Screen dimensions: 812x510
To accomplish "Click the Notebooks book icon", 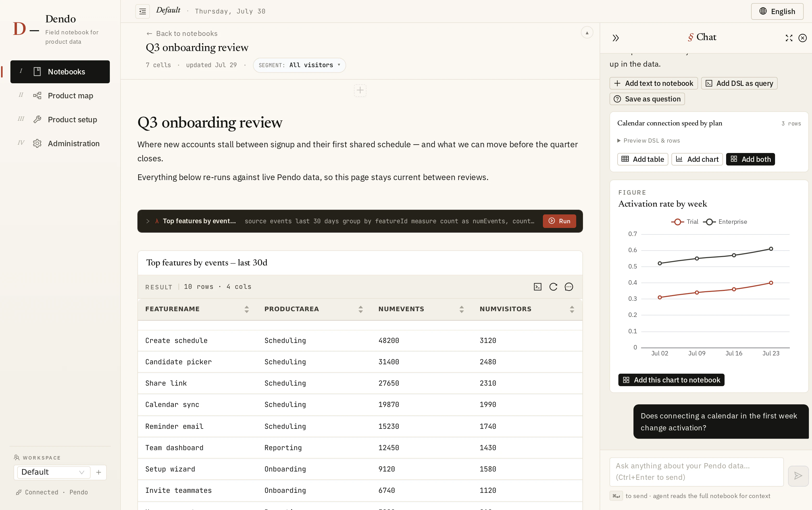I will [x=37, y=72].
